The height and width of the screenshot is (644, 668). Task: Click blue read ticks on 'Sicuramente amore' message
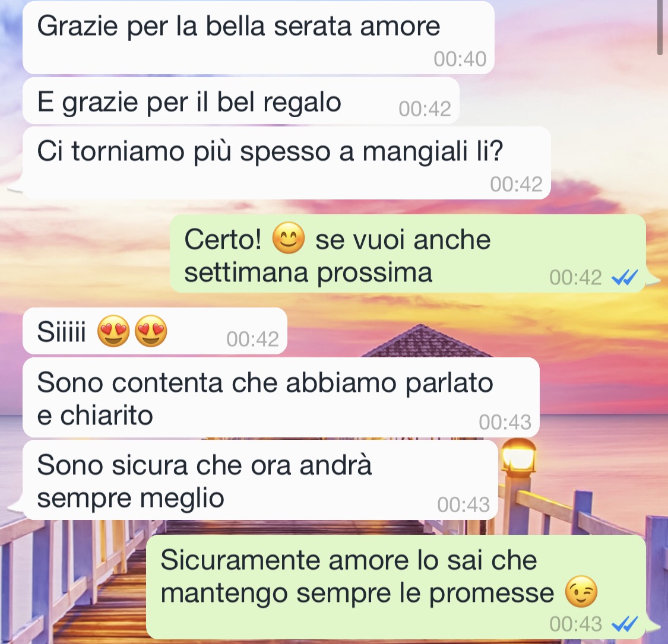[625, 624]
